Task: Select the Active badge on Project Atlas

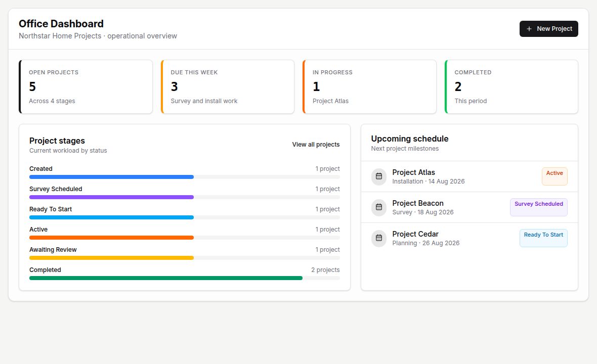Action: (555, 176)
